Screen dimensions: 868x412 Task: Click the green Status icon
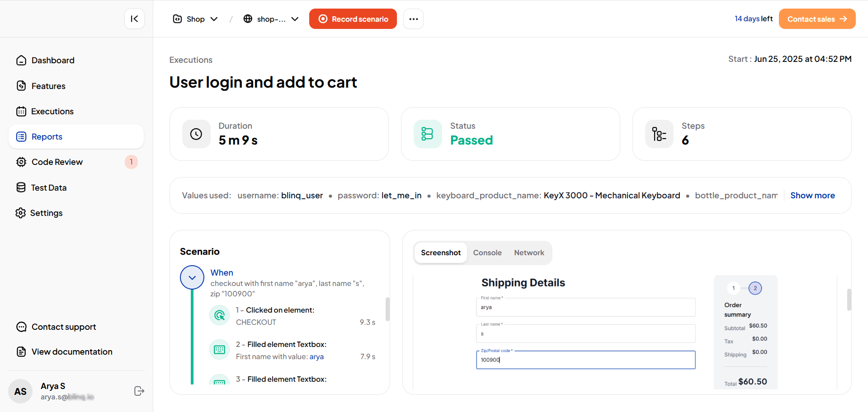(428, 134)
